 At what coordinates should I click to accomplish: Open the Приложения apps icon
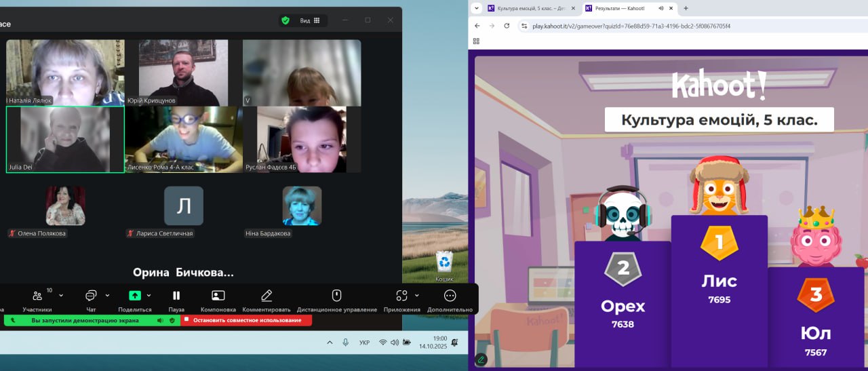click(x=402, y=296)
